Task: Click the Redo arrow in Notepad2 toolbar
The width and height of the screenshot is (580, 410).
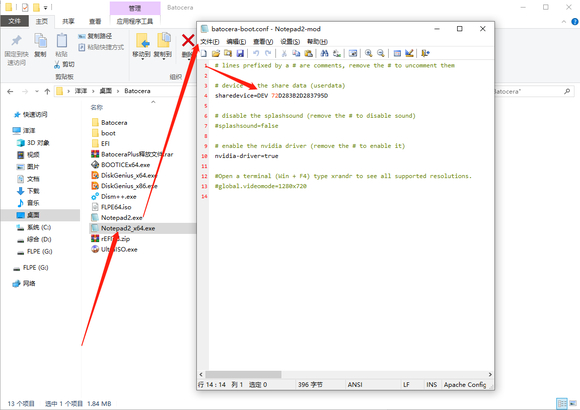Action: tap(268, 54)
